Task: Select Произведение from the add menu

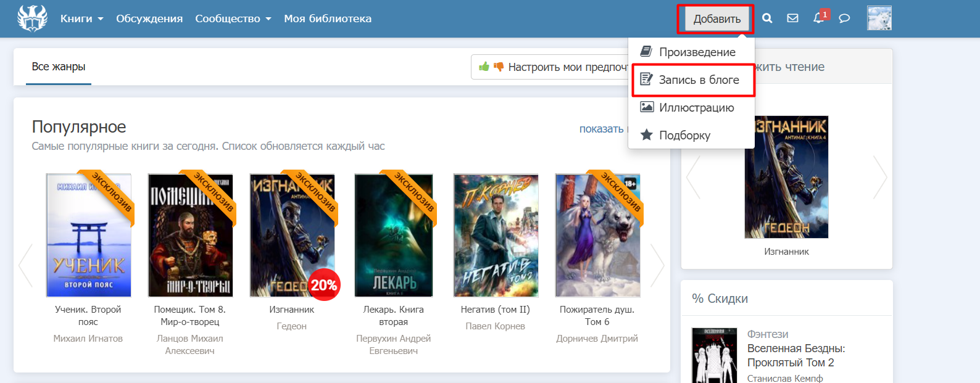Action: (697, 52)
